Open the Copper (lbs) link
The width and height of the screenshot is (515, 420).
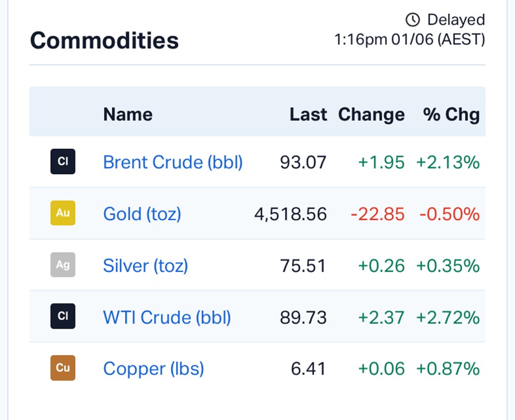(154, 369)
